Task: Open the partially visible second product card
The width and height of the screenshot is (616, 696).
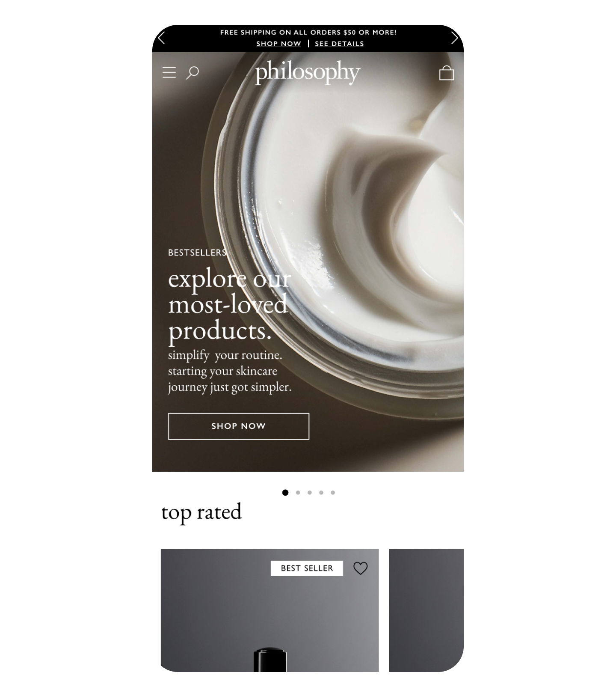Action: [426, 610]
